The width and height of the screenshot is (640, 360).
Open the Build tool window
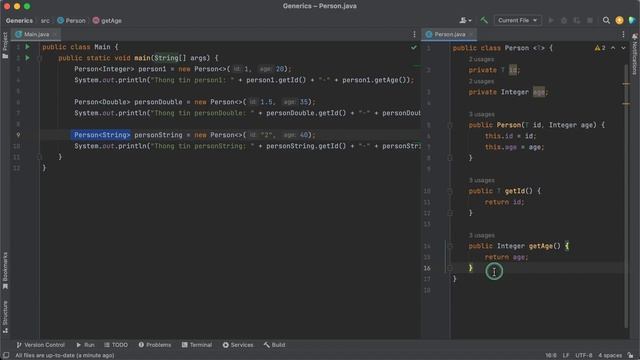pos(274,345)
